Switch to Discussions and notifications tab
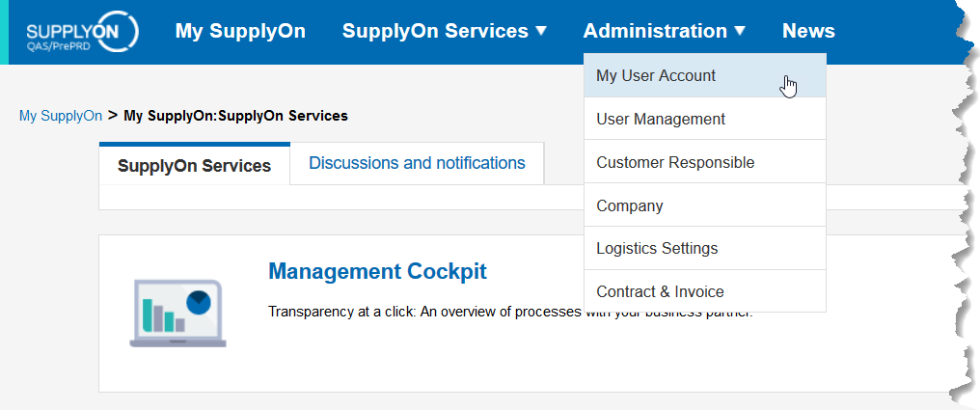 tap(417, 163)
